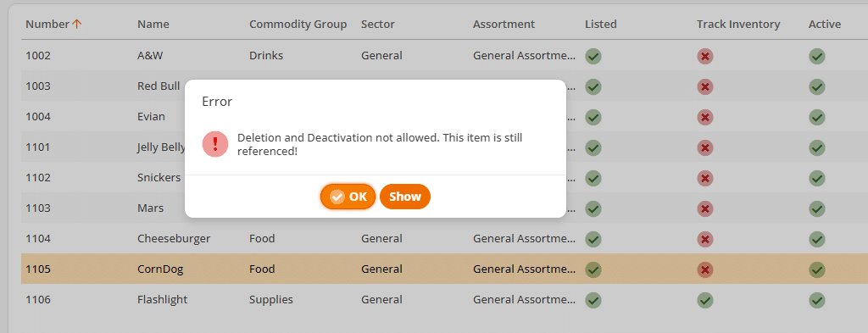Sort by the Number column header

tap(47, 25)
